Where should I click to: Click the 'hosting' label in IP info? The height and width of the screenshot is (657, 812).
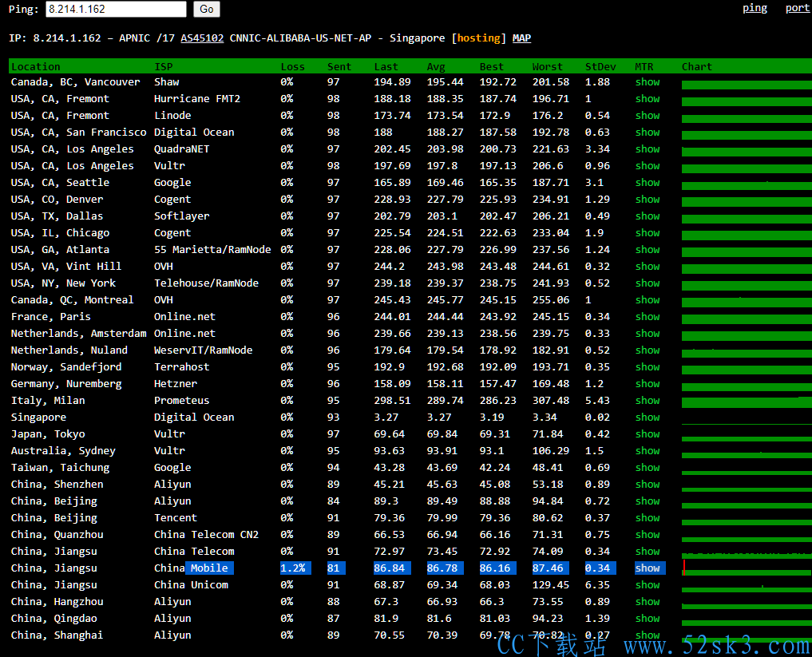pos(479,38)
